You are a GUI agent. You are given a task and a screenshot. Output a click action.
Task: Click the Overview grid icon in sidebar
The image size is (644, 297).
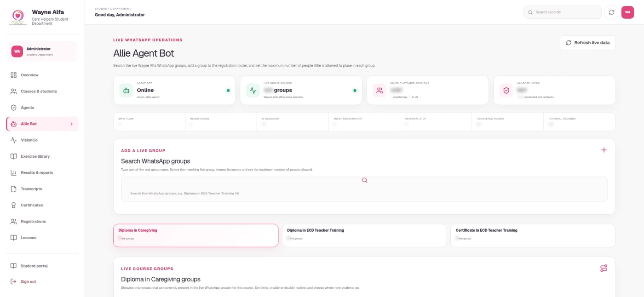click(x=13, y=75)
